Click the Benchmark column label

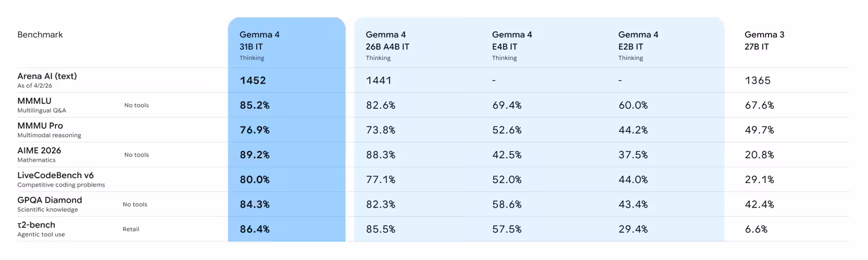pos(40,35)
